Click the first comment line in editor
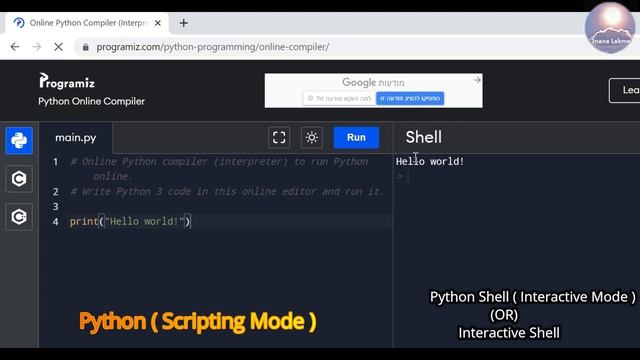This screenshot has height=360, width=640. coord(219,169)
